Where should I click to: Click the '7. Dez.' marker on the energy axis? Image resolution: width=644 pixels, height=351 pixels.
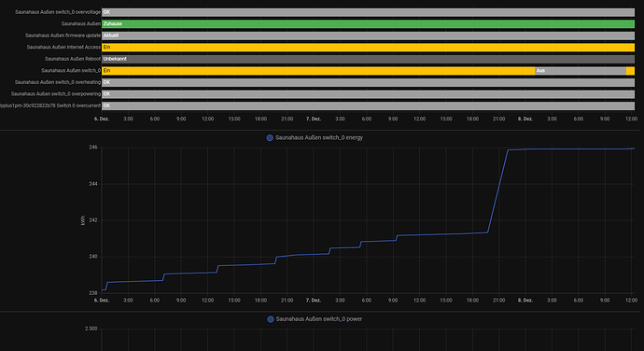click(314, 301)
